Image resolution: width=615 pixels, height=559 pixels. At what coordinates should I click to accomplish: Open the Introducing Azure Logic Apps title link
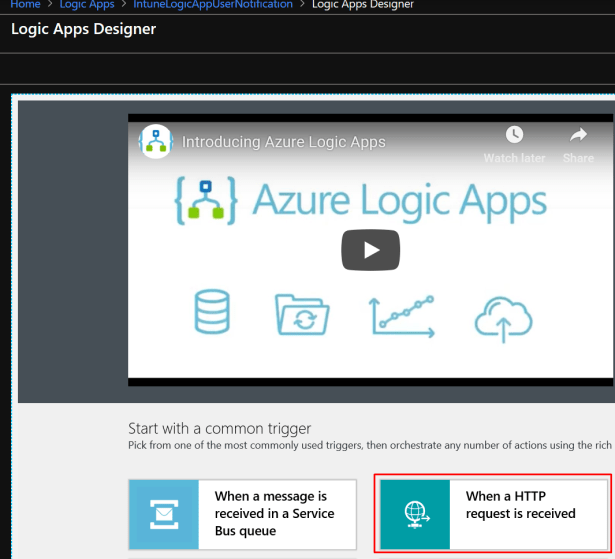(283, 142)
